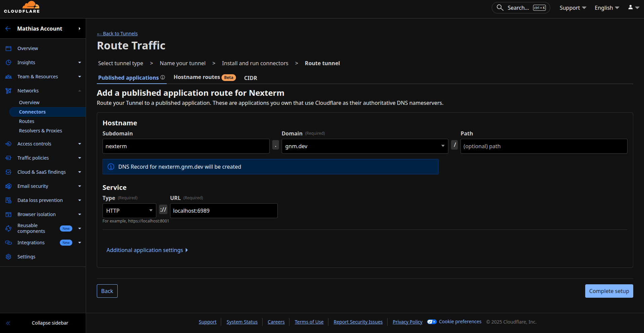This screenshot has height=333, width=644.
Task: Click the Subdomain input containing nexterm
Action: (x=186, y=146)
